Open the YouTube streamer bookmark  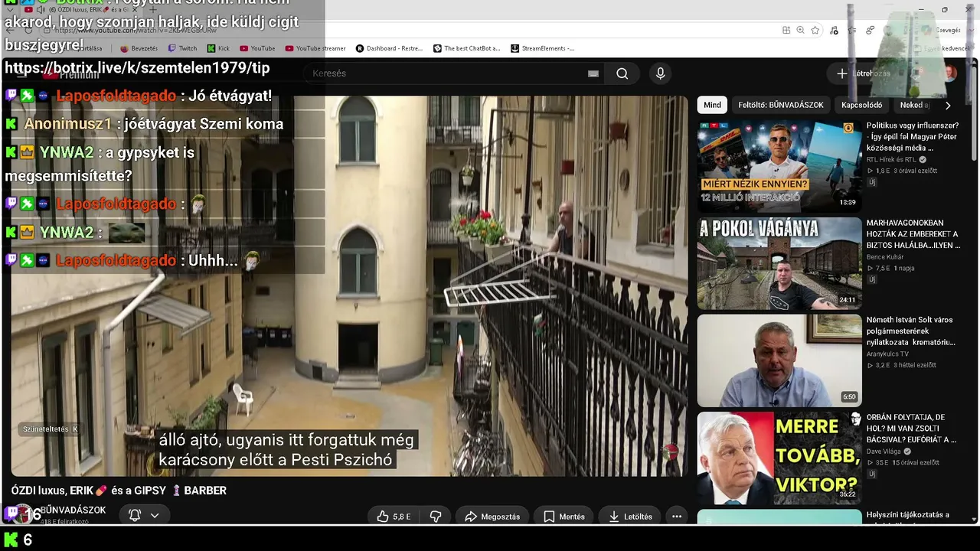tap(315, 48)
